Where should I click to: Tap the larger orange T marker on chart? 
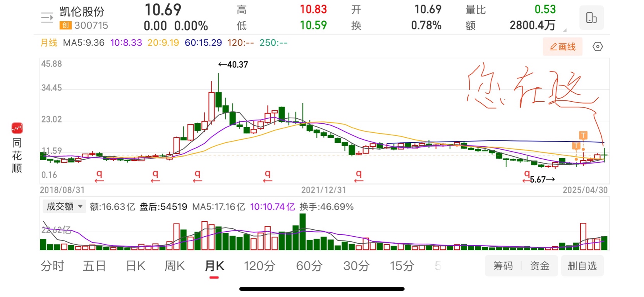[x=583, y=135]
